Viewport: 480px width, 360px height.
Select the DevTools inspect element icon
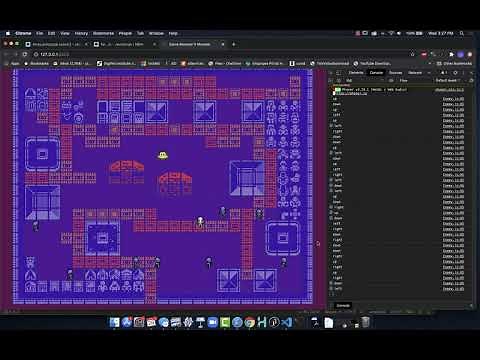331,73
